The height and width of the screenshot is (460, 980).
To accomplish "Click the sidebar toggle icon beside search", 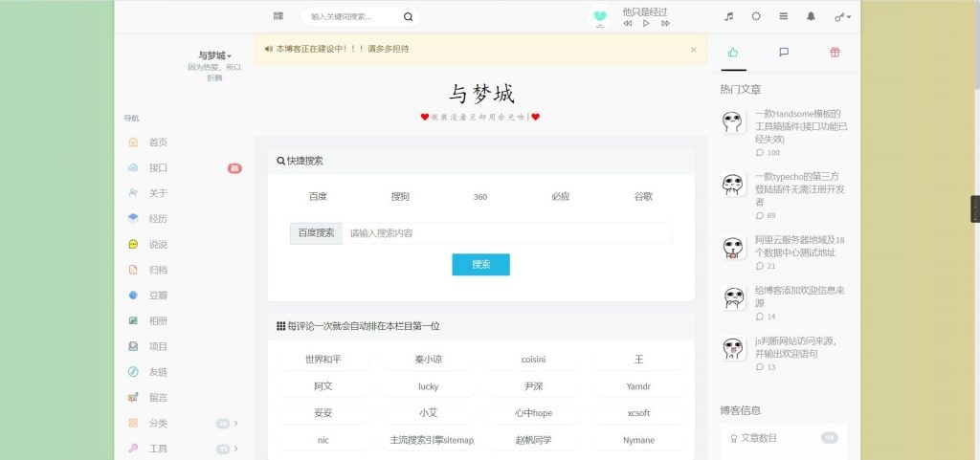I will point(278,16).
